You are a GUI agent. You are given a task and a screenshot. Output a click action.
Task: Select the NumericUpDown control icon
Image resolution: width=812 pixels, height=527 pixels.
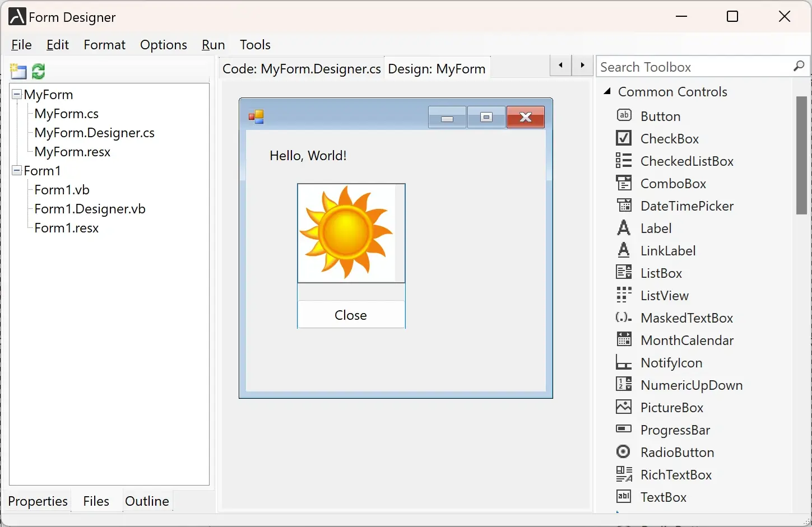pos(691,385)
